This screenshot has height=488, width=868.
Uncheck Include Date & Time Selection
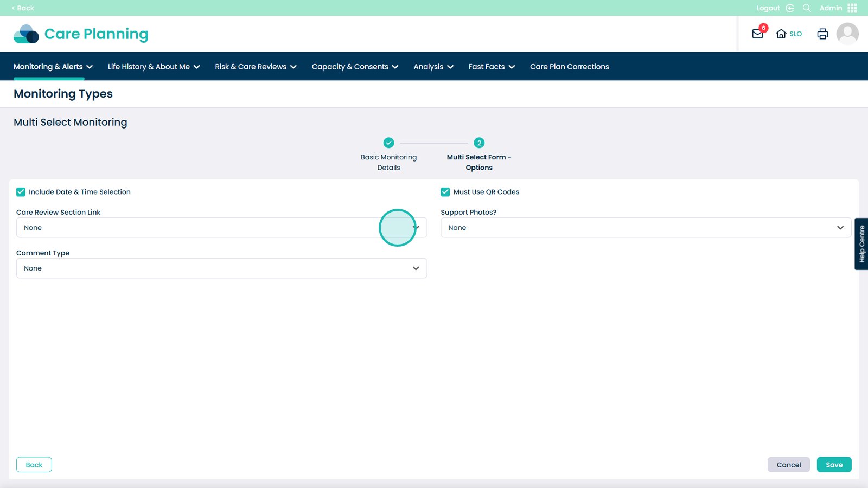[x=21, y=192]
